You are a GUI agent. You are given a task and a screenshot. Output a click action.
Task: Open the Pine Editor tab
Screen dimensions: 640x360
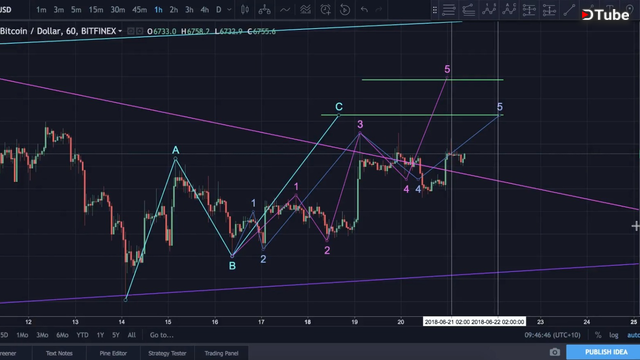[x=113, y=353]
